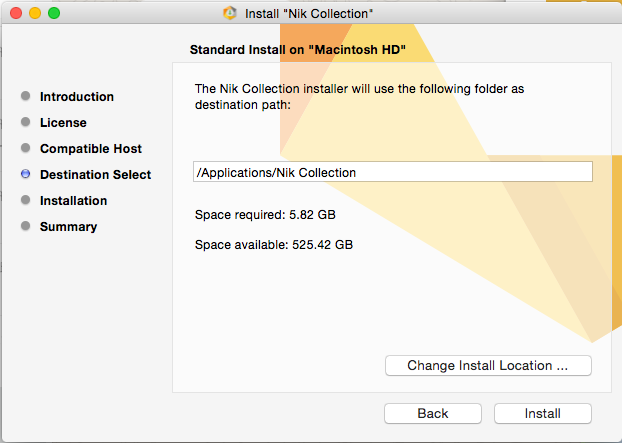Click the gray bullet beside Summary
The height and width of the screenshot is (443, 622).
25,226
